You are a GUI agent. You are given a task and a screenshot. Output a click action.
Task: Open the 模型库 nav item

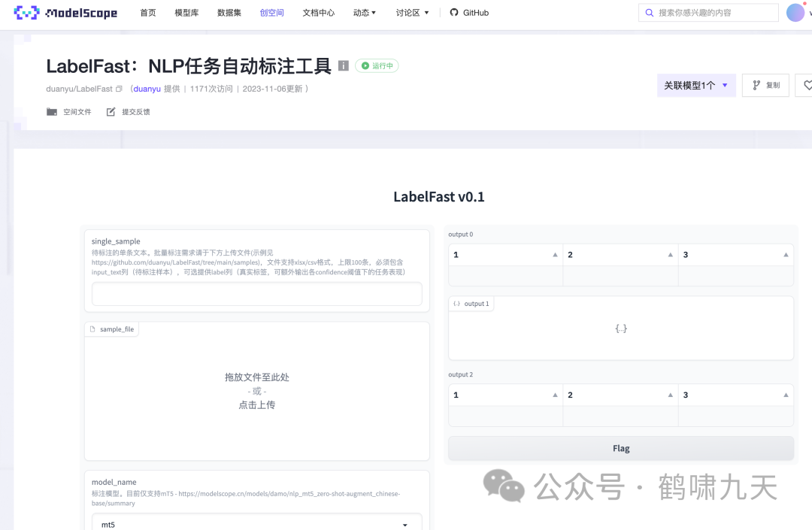pos(186,13)
